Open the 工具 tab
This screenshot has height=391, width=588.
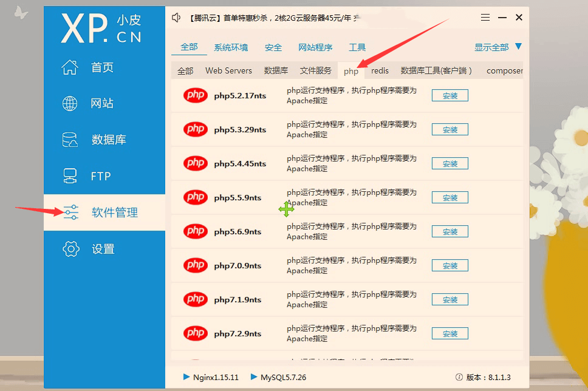[x=357, y=47]
